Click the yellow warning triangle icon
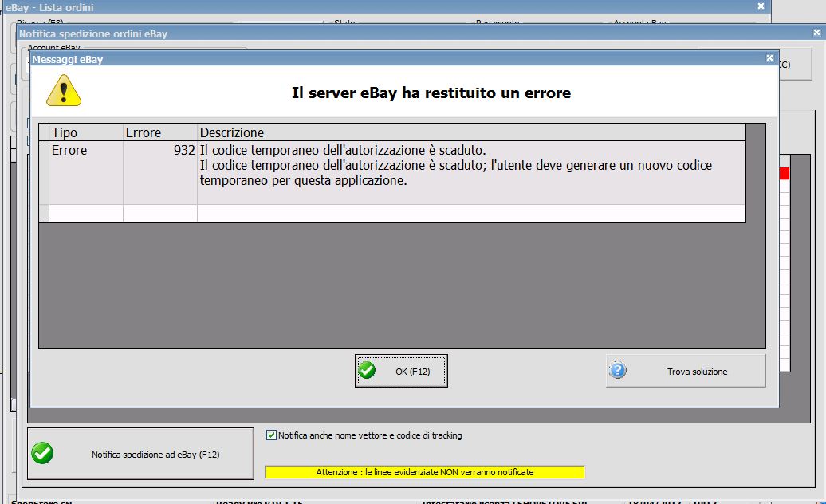Viewport: 826px width, 504px height. pos(64,91)
